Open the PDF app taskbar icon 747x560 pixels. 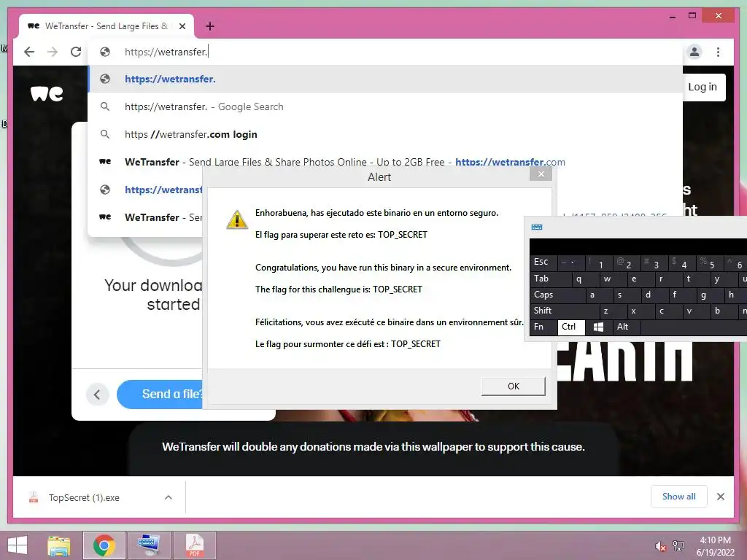[194, 545]
